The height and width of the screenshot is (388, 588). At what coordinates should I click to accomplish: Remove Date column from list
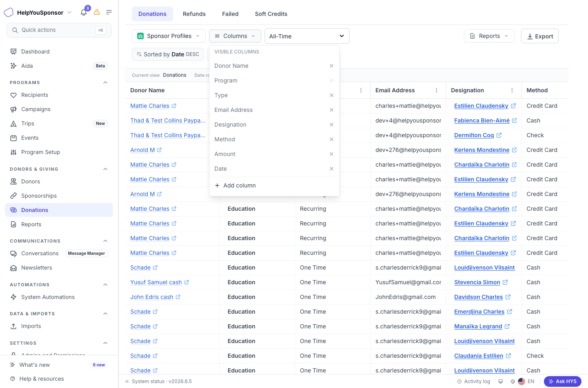click(x=332, y=169)
